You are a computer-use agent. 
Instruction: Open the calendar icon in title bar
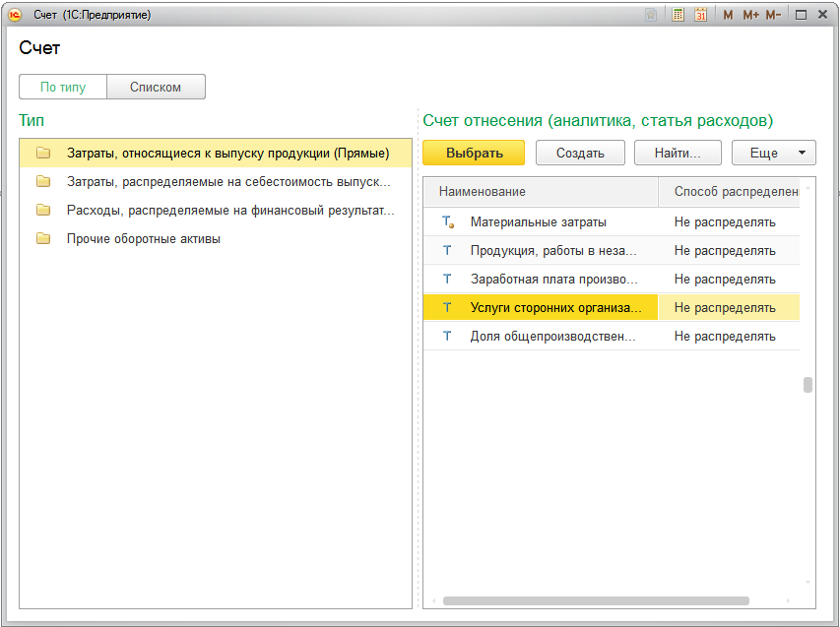coord(700,15)
